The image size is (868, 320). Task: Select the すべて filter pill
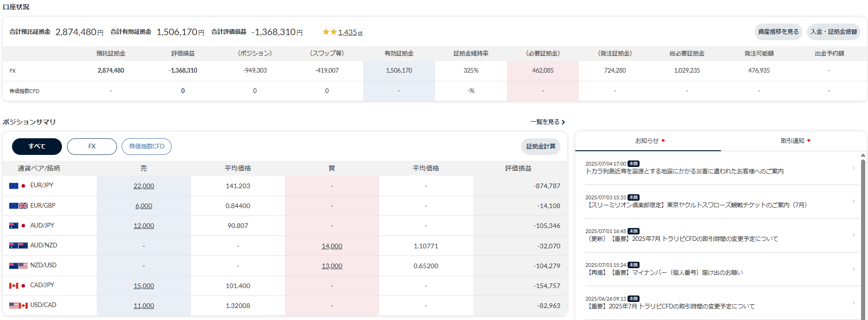click(37, 147)
